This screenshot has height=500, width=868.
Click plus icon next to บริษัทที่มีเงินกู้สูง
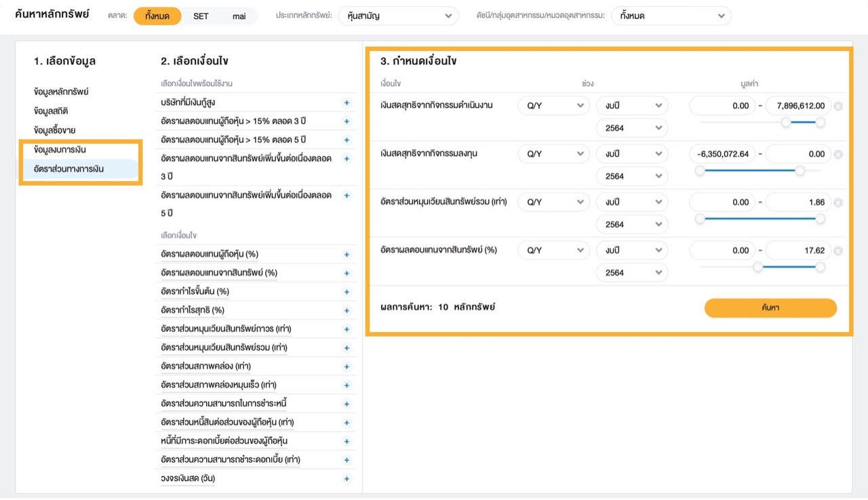(x=347, y=103)
